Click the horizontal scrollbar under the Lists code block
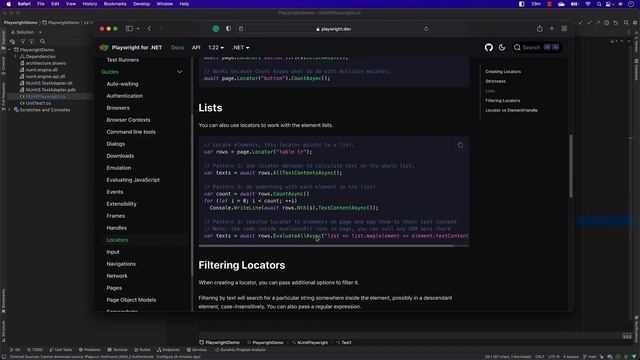The image size is (640, 360). pyautogui.click(x=326, y=246)
